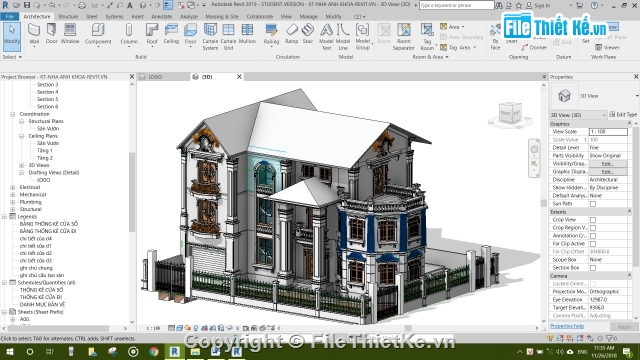Screen dimensions: 640x360
Task: Click the Sign In button
Action: point(538,5)
